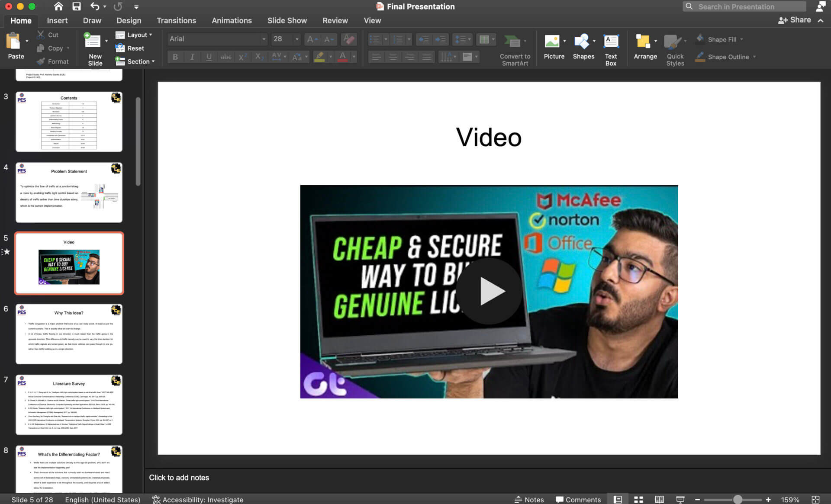This screenshot has height=504, width=831.
Task: Redo the last action
Action: point(118,6)
